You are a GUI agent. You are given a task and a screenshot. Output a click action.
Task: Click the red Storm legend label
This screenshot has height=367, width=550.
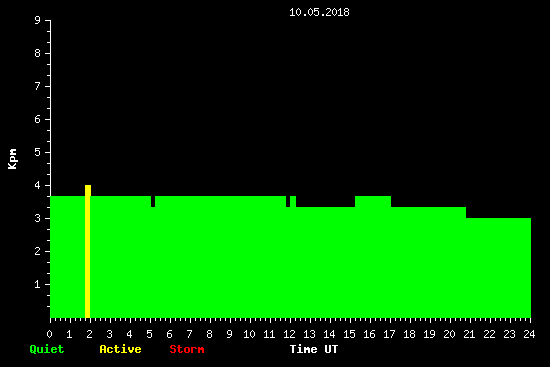tap(187, 349)
